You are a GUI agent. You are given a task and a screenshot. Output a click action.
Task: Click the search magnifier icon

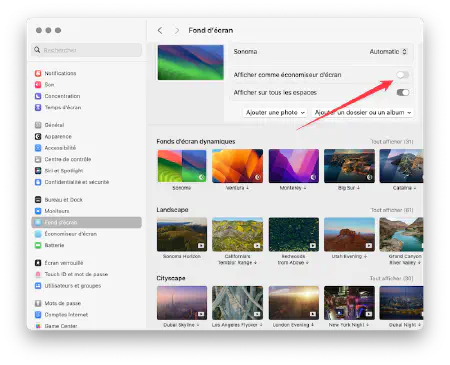pyautogui.click(x=37, y=50)
